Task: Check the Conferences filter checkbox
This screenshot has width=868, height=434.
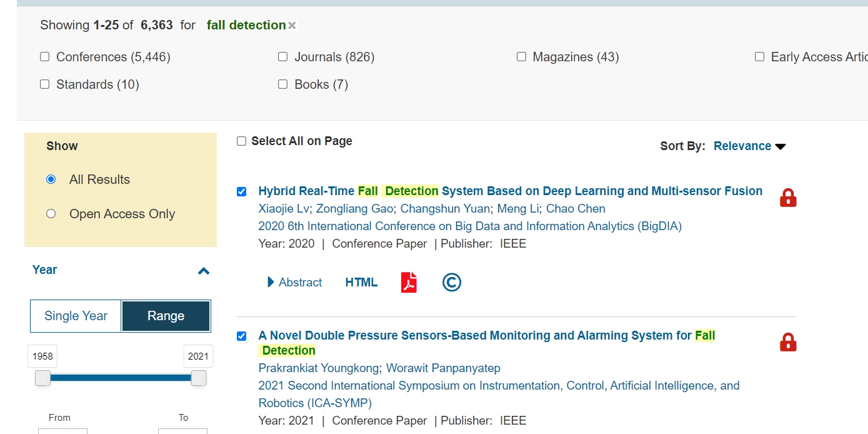Action: (45, 57)
